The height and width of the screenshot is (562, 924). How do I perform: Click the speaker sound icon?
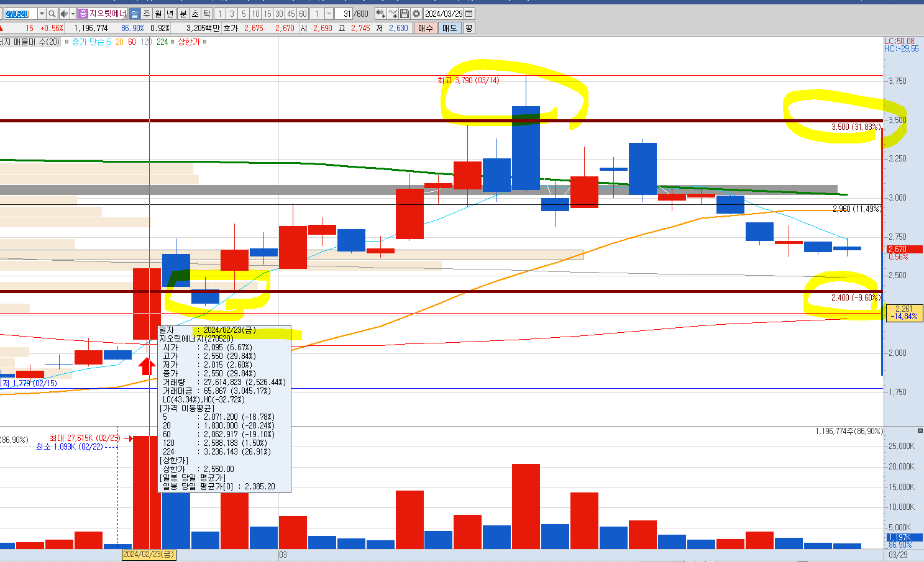click(63, 14)
